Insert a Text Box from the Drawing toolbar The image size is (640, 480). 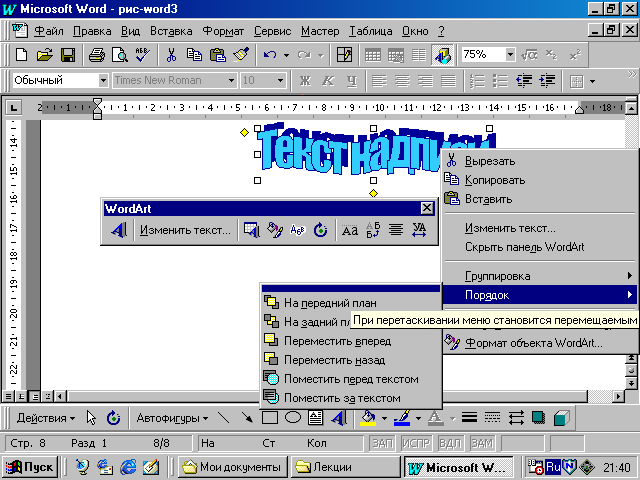tap(316, 418)
